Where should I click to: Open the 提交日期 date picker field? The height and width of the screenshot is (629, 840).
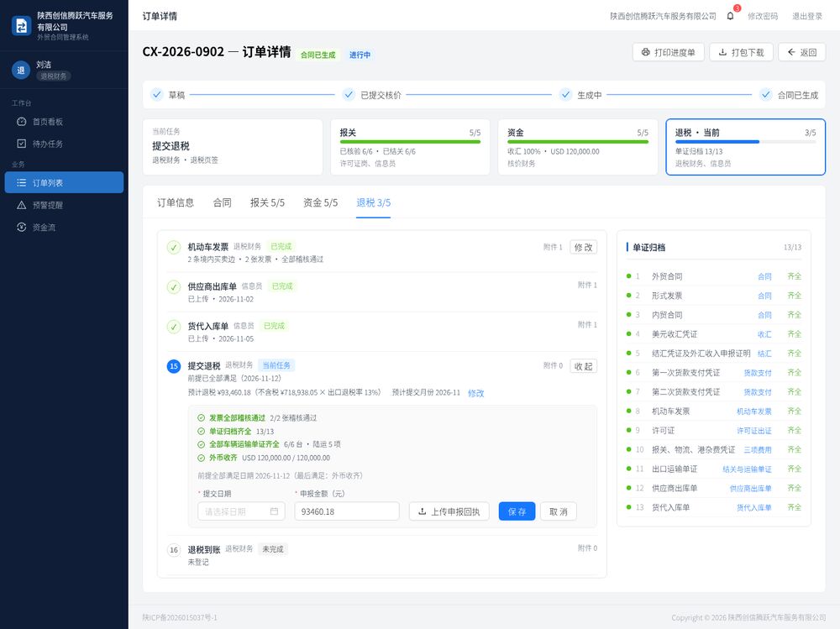pyautogui.click(x=241, y=511)
